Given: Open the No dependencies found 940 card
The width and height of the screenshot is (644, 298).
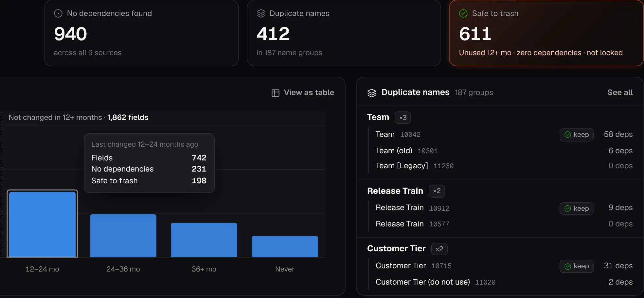Looking at the screenshot, I should coord(141,33).
